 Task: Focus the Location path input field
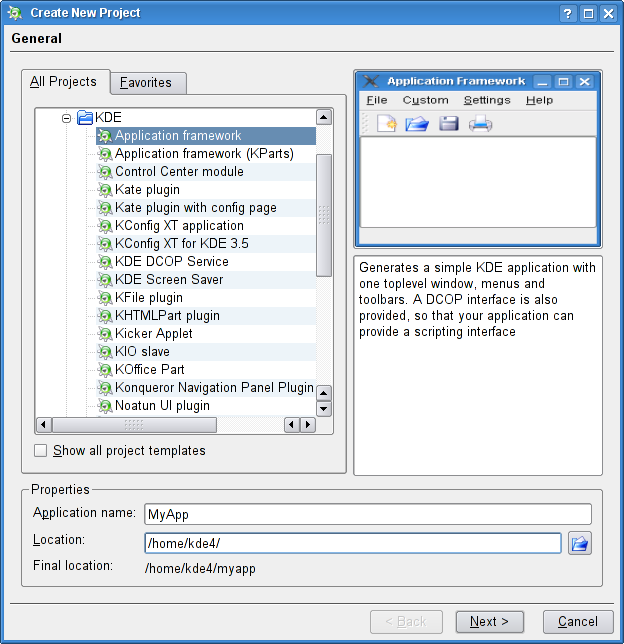point(352,543)
